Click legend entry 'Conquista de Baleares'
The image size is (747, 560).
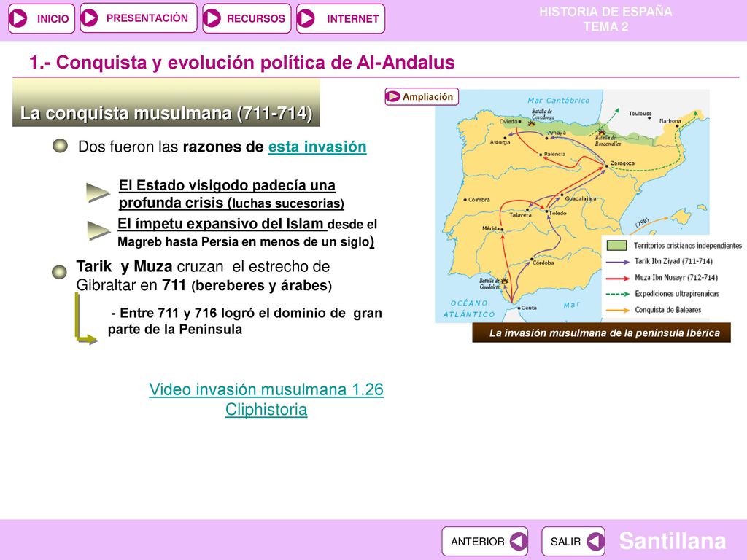pyautogui.click(x=668, y=310)
